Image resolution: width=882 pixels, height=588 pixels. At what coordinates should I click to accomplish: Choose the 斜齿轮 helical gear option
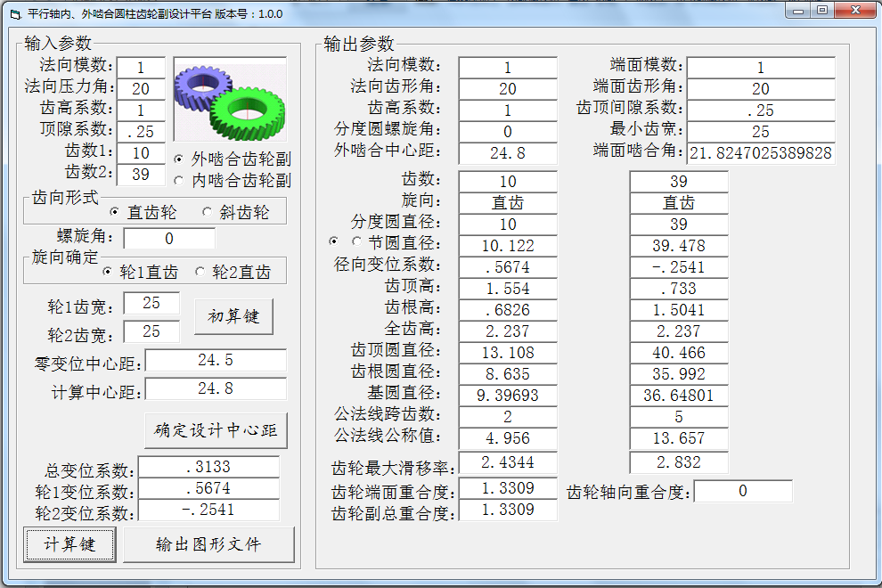(236, 212)
